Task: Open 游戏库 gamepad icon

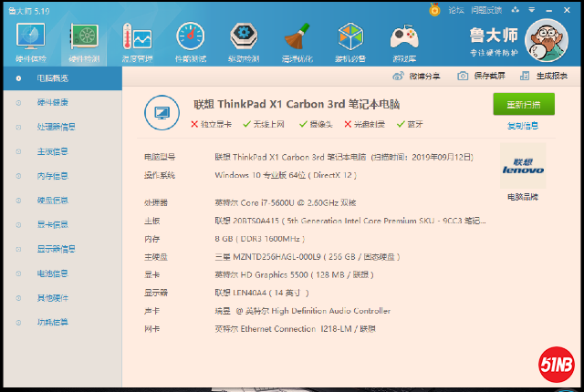Action: pyautogui.click(x=403, y=40)
